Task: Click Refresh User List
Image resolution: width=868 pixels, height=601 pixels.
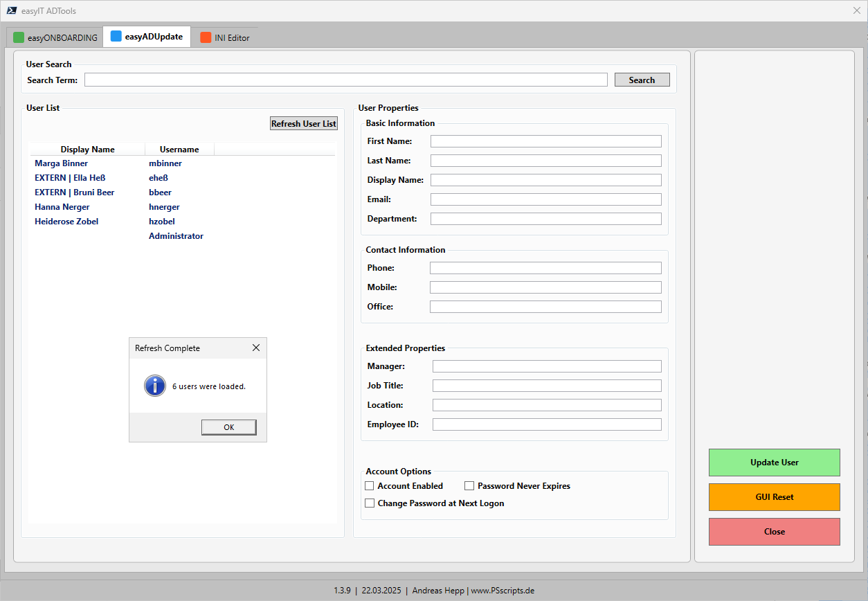Action: pos(303,123)
